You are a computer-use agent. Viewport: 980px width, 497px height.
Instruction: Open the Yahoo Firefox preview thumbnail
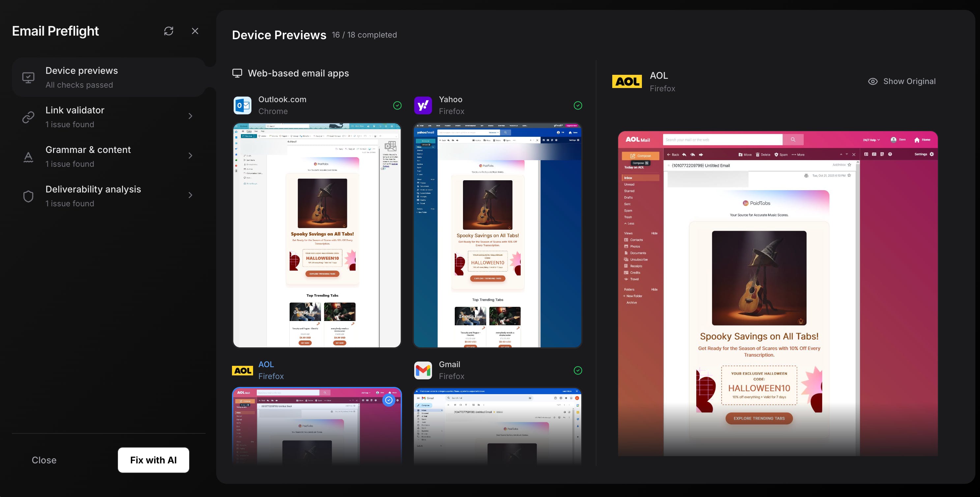pyautogui.click(x=497, y=235)
